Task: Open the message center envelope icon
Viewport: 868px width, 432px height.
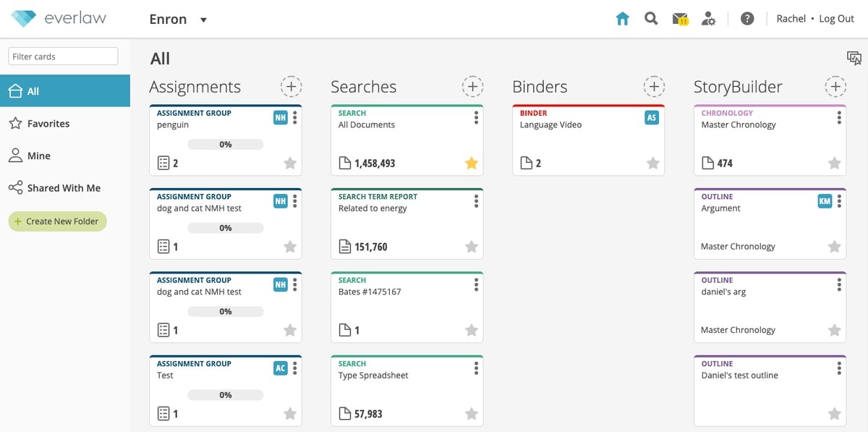Action: (680, 20)
